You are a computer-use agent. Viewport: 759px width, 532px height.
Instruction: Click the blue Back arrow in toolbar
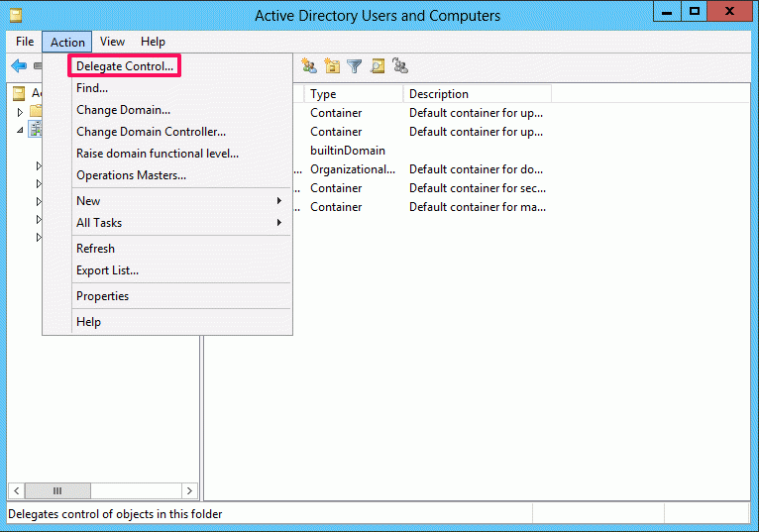pos(19,65)
